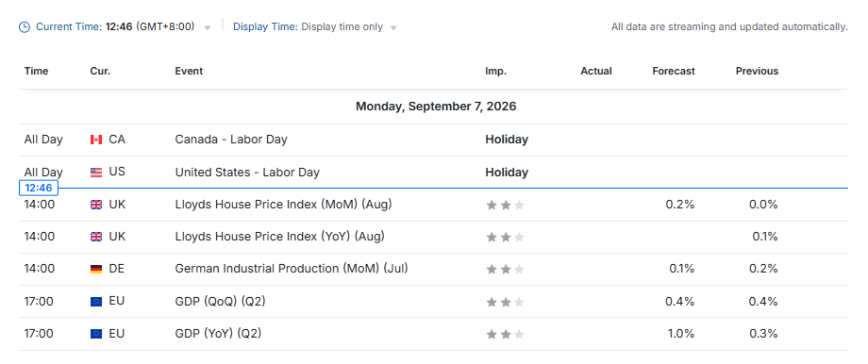
Task: Click Holiday label in Canada row
Action: [x=507, y=140]
